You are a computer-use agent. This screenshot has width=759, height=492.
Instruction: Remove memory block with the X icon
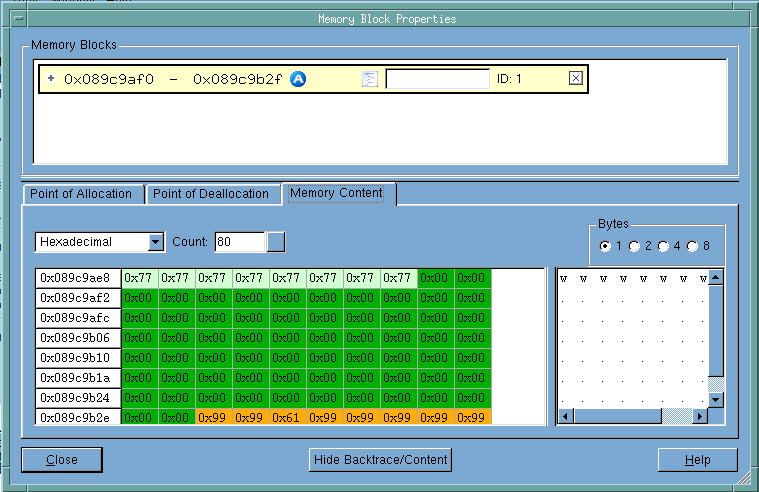tap(575, 78)
